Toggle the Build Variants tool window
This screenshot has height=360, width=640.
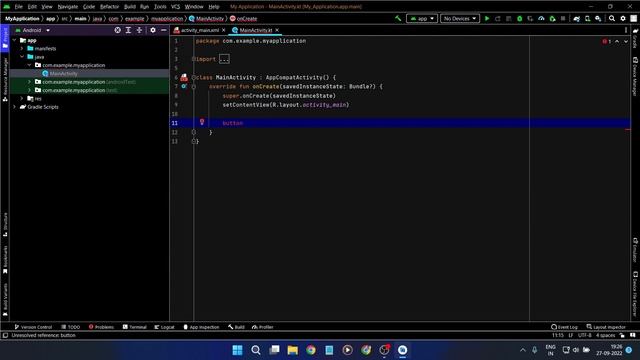pyautogui.click(x=5, y=300)
